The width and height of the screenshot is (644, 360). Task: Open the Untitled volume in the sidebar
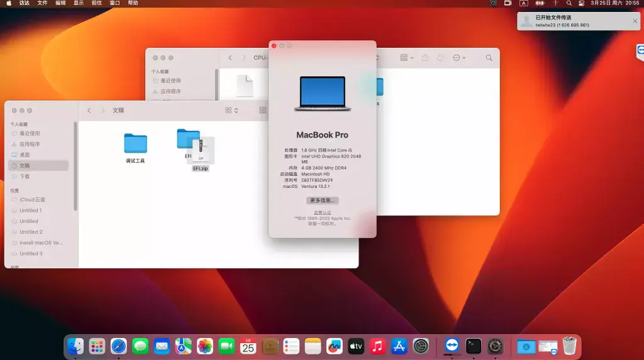29,221
